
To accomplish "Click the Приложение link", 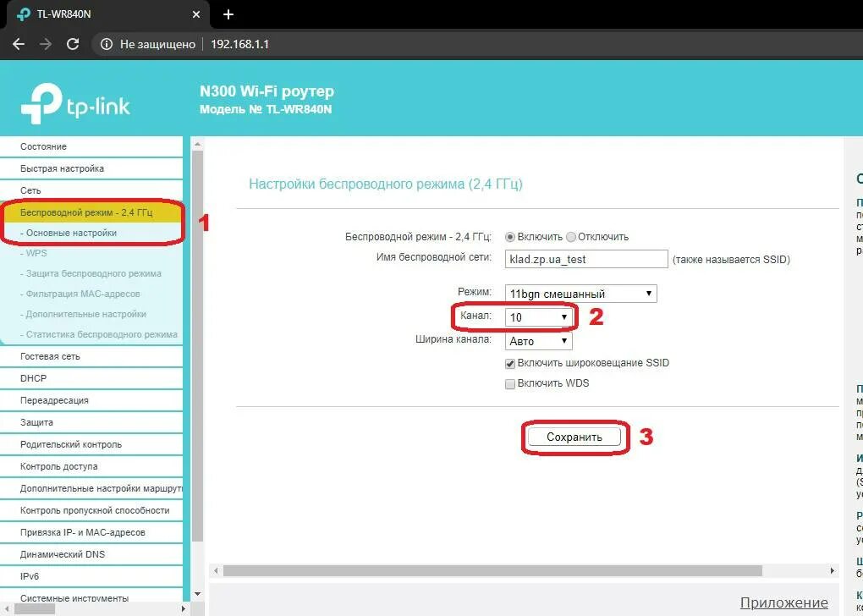I will 783,602.
